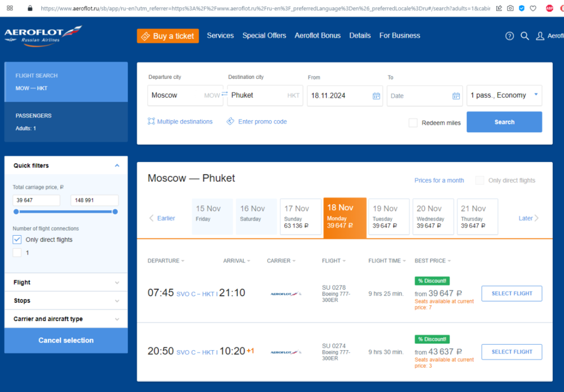This screenshot has height=392, width=564.
Task: Click the maximum price field showing 148 991
Action: point(95,200)
